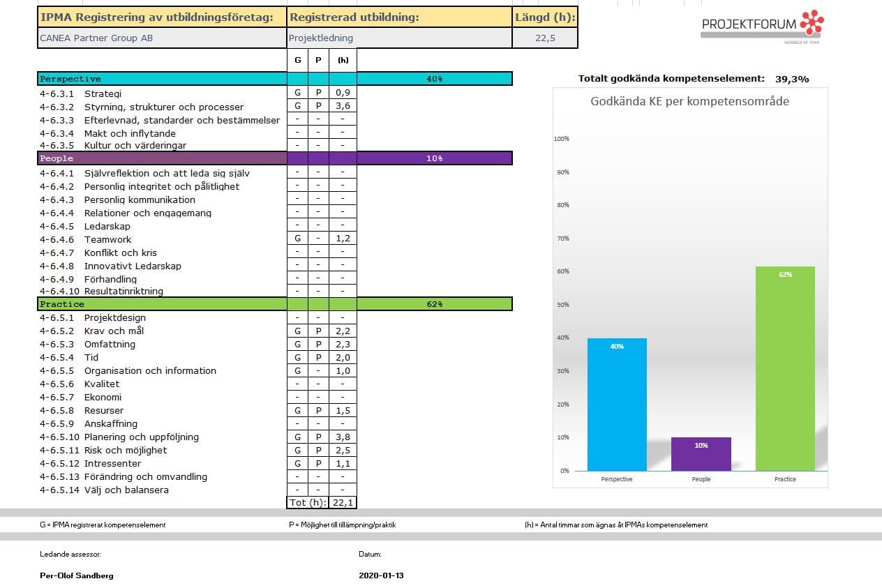Click the Projektforum logo
The width and height of the screenshot is (882, 588).
[763, 27]
